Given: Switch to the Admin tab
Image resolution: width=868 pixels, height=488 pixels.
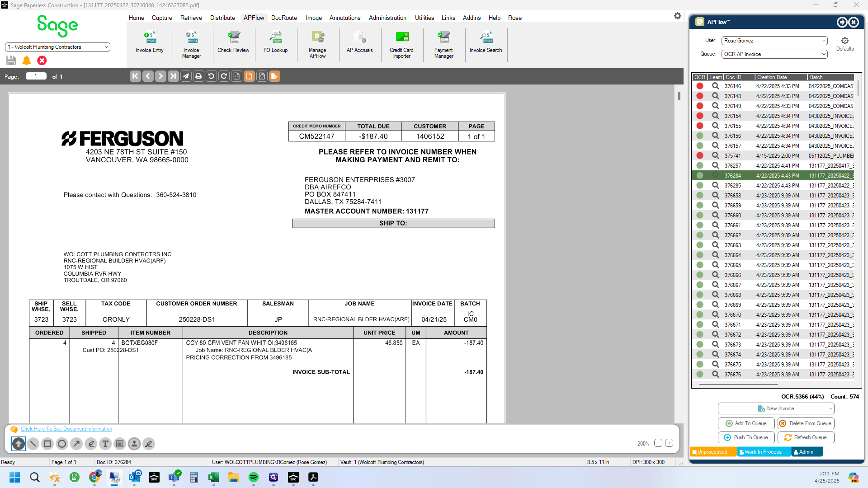Looking at the screenshot, I should (x=807, y=452).
